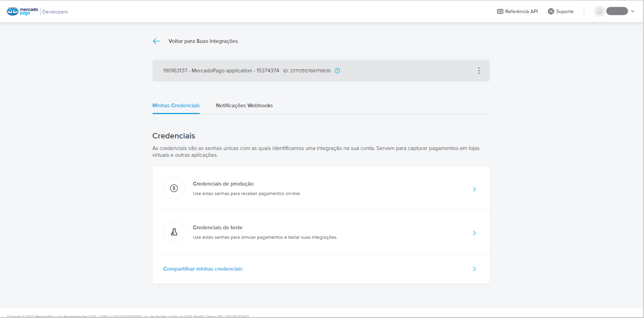The image size is (644, 318).
Task: Click the Suporte lifebuoy icon
Action: coord(551,11)
